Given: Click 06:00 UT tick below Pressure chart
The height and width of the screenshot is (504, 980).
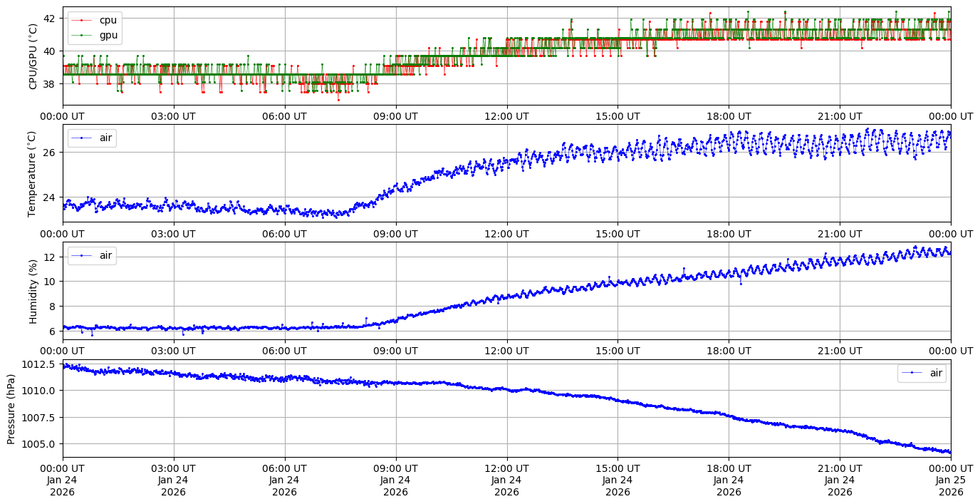Looking at the screenshot, I should (285, 468).
